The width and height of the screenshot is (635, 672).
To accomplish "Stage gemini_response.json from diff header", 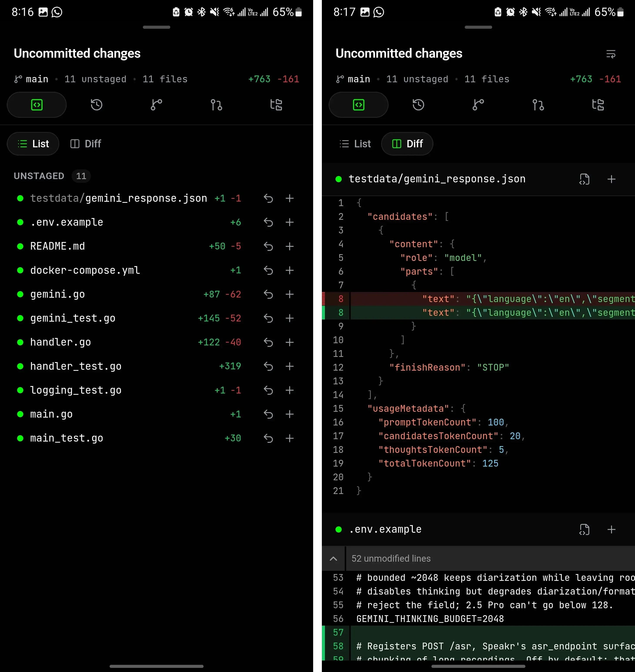I will (611, 179).
